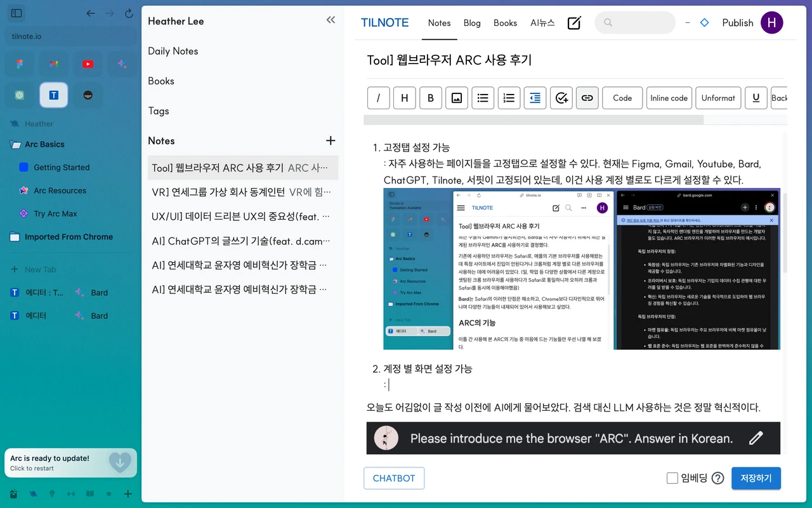Open the pinned black circle site tab
The height and width of the screenshot is (508, 812).
coord(88,95)
